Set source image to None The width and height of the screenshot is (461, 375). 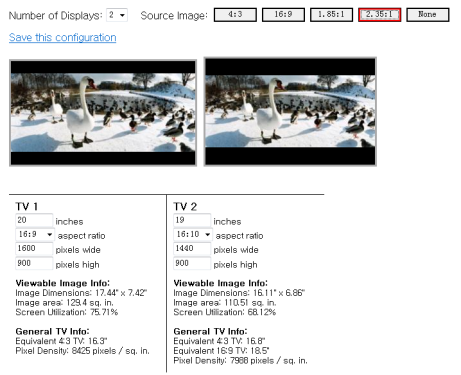click(x=428, y=15)
